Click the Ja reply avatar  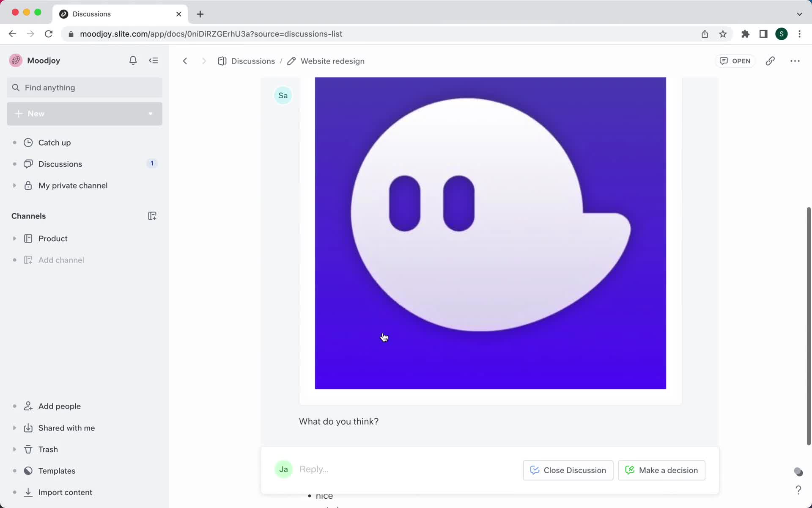pos(283,469)
